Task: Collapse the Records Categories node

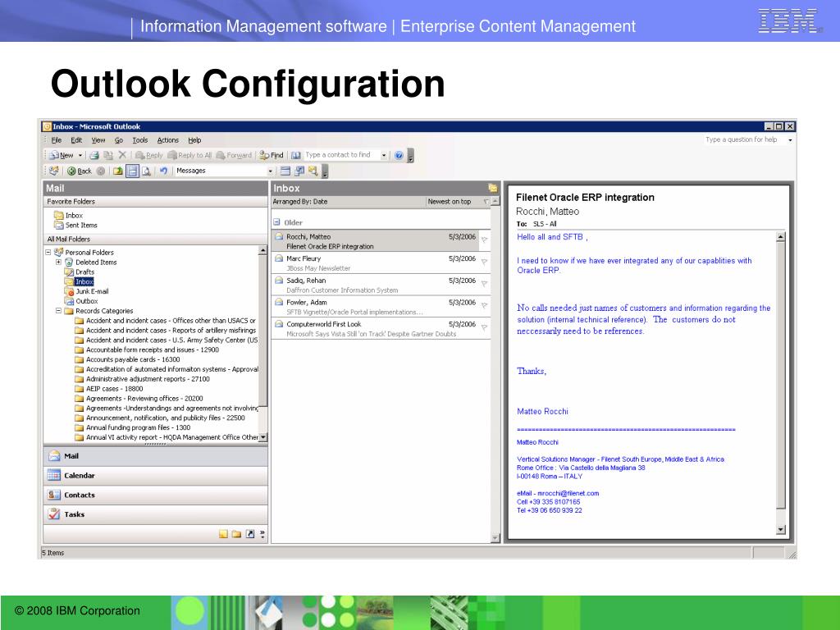Action: pyautogui.click(x=58, y=311)
